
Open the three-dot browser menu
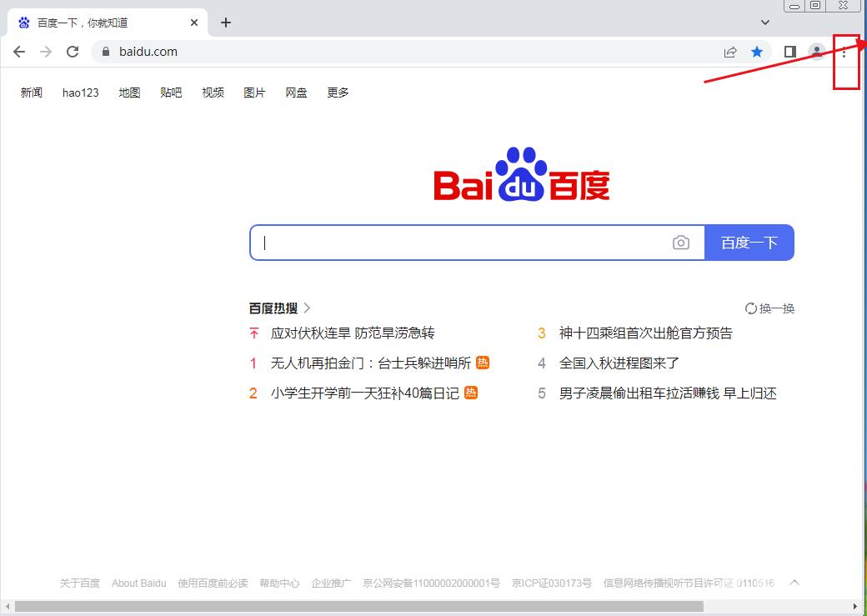click(x=845, y=52)
